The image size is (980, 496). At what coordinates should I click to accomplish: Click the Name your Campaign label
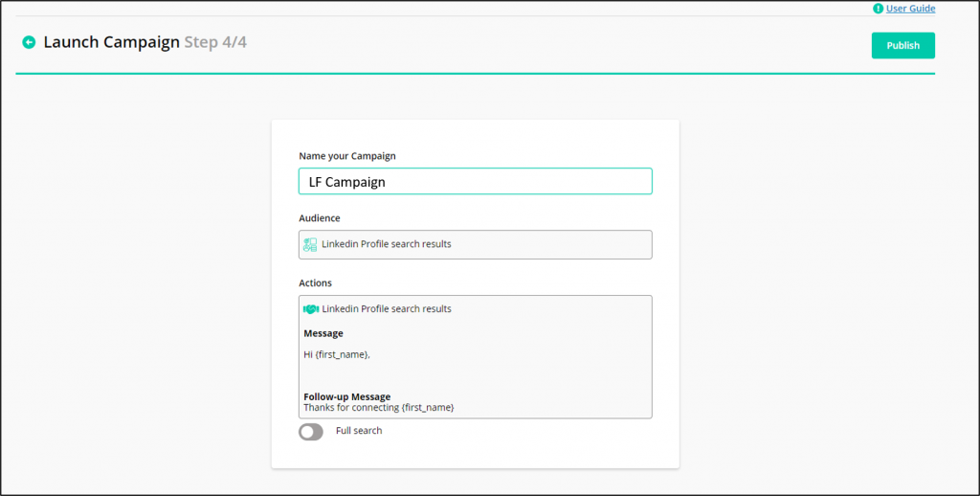pyautogui.click(x=346, y=156)
